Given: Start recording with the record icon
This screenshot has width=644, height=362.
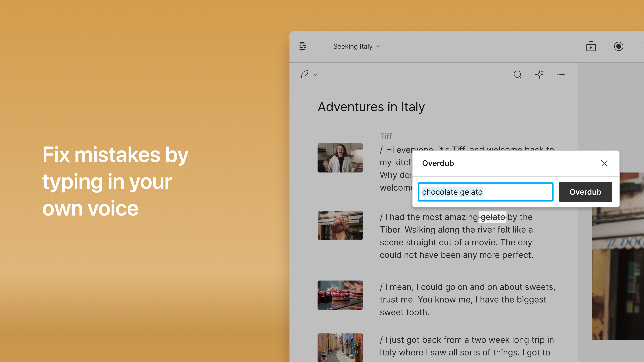Looking at the screenshot, I should point(619,46).
